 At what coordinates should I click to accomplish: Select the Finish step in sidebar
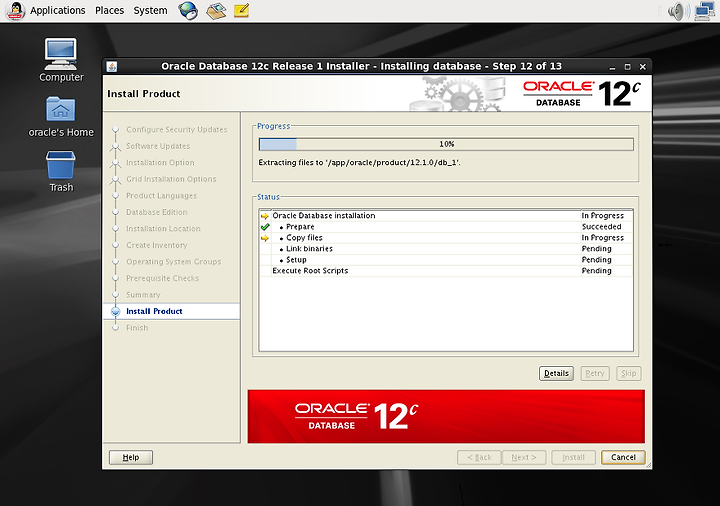[137, 328]
